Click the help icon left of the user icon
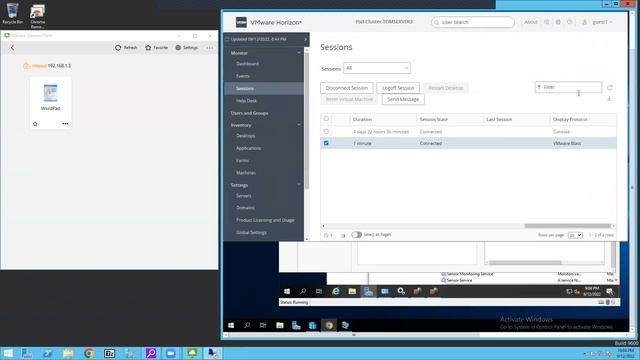This screenshot has width=640, height=360. tap(570, 22)
